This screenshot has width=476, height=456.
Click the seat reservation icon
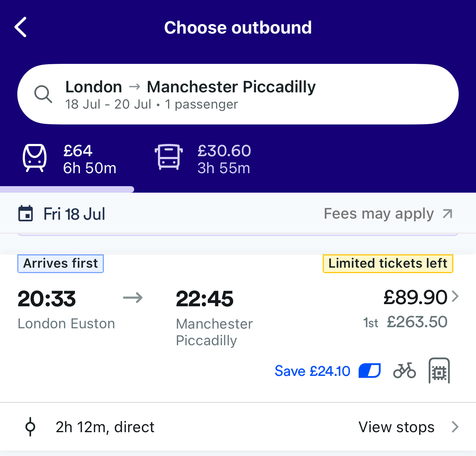(x=439, y=370)
